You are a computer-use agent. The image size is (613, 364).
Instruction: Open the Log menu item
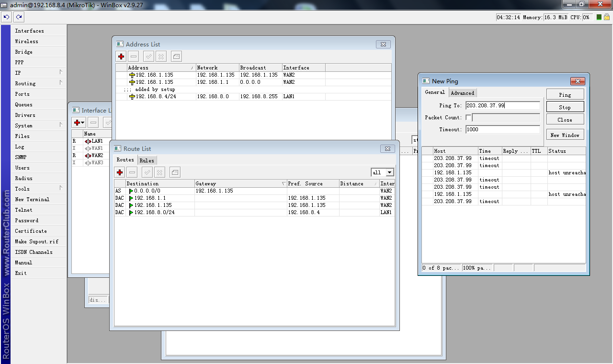coord(39,147)
